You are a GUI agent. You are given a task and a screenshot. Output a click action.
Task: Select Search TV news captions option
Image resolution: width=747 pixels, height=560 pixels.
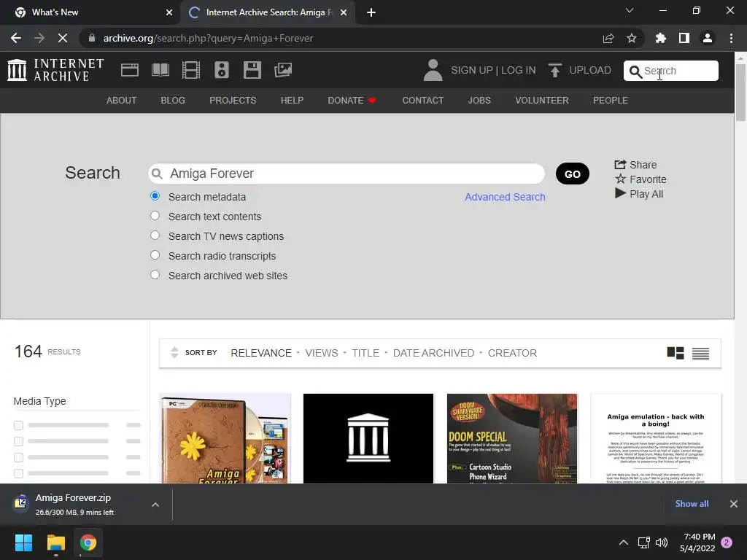[155, 236]
